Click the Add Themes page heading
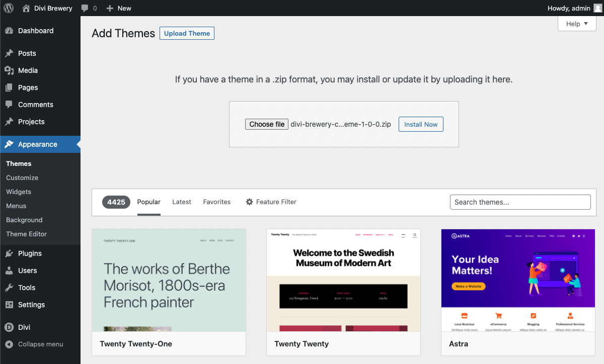 coord(123,33)
